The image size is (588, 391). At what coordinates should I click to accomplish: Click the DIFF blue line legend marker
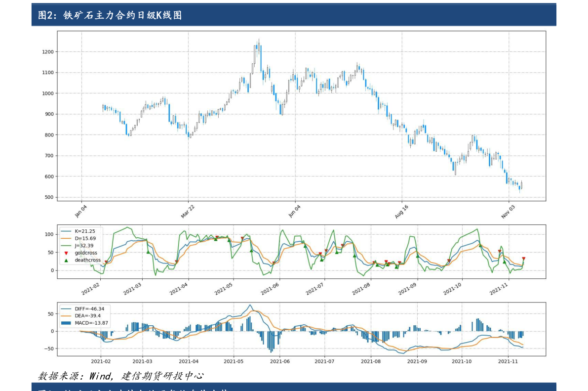66,308
